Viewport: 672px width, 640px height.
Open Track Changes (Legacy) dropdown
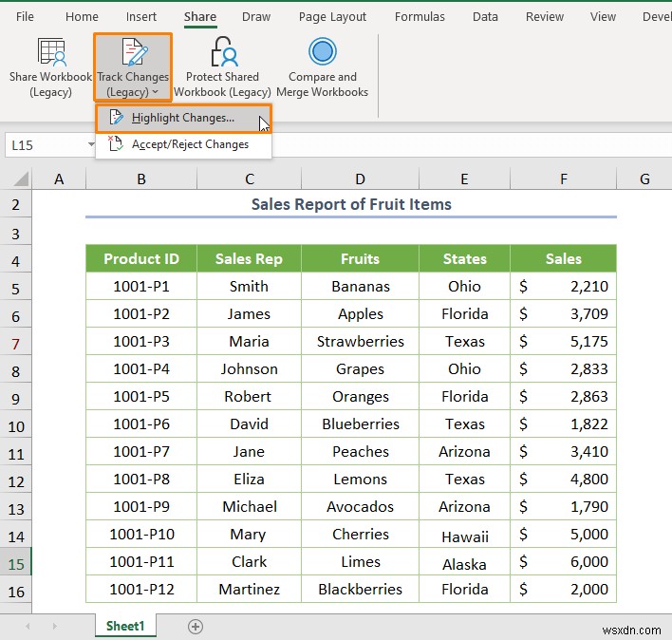tap(133, 68)
